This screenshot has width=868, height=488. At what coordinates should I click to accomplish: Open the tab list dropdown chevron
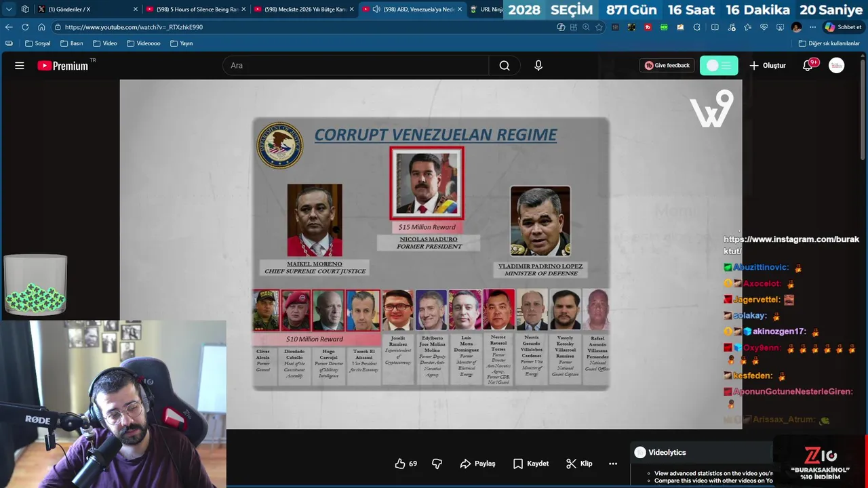pyautogui.click(x=9, y=9)
